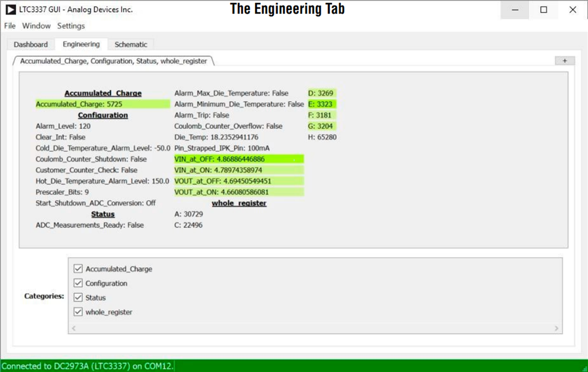Click the left scroll arrow in Categories
Viewport: 588px width, 372px height.
coord(73,328)
